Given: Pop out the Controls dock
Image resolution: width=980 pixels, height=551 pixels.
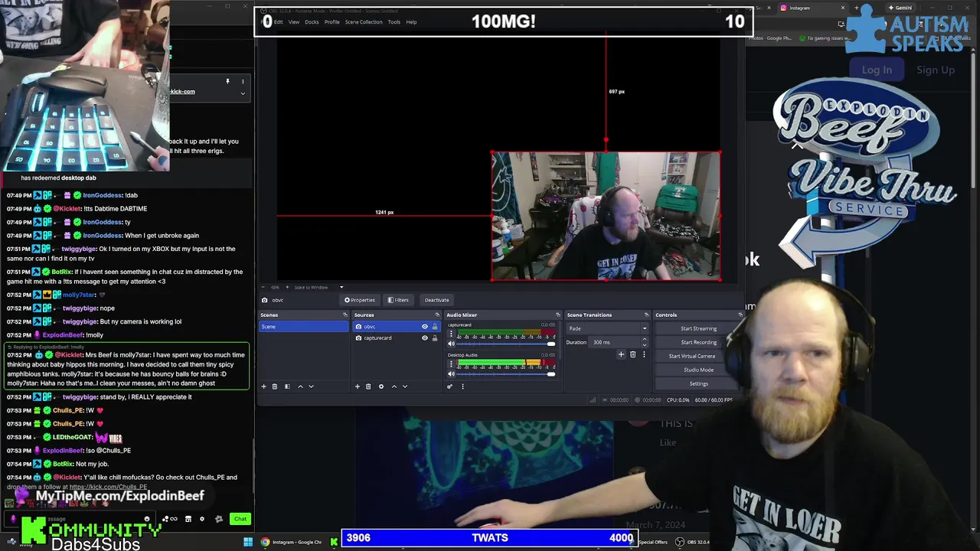Looking at the screenshot, I should 740,315.
